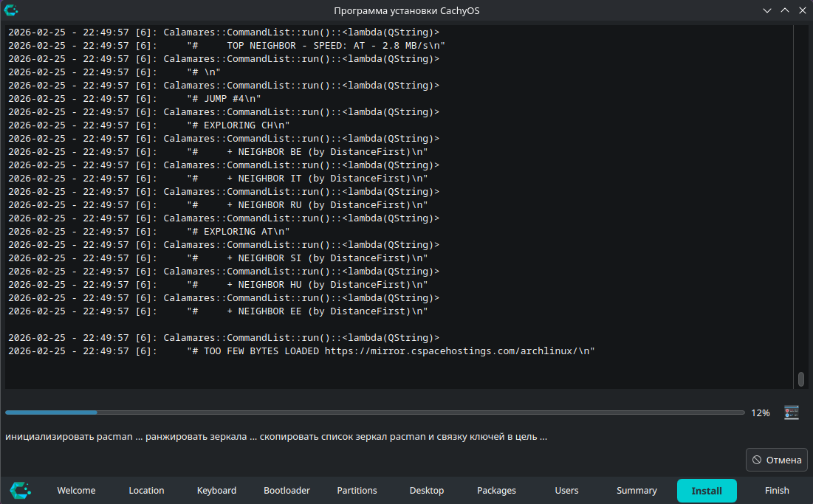
Task: Click the CachyOS logo in the title bar
Action: (x=11, y=10)
